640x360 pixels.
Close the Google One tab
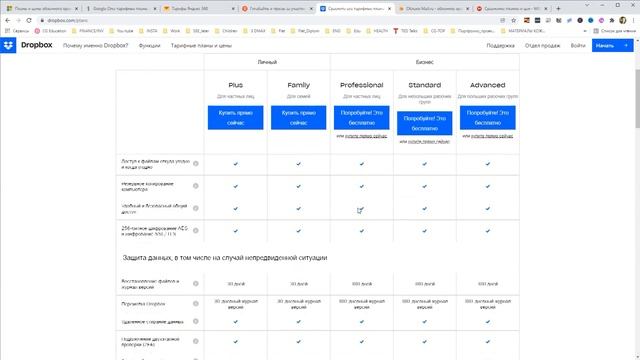(x=155, y=8)
